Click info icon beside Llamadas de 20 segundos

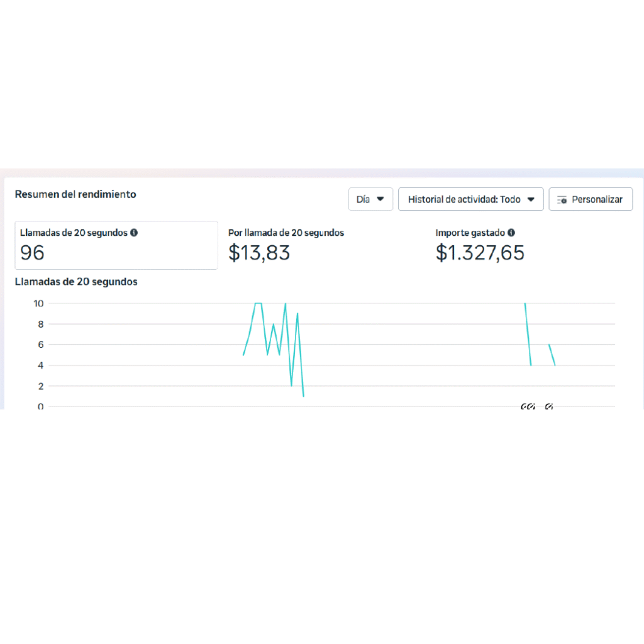[x=134, y=233]
